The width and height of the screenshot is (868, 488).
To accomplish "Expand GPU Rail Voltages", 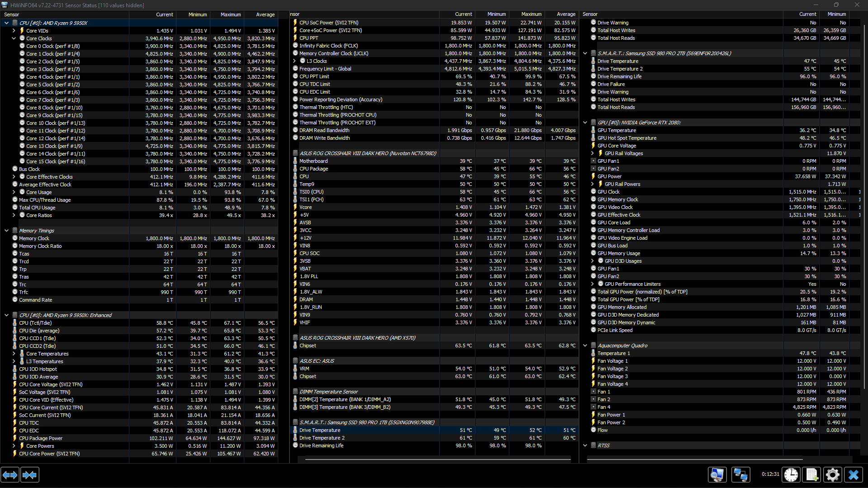I will 592,153.
